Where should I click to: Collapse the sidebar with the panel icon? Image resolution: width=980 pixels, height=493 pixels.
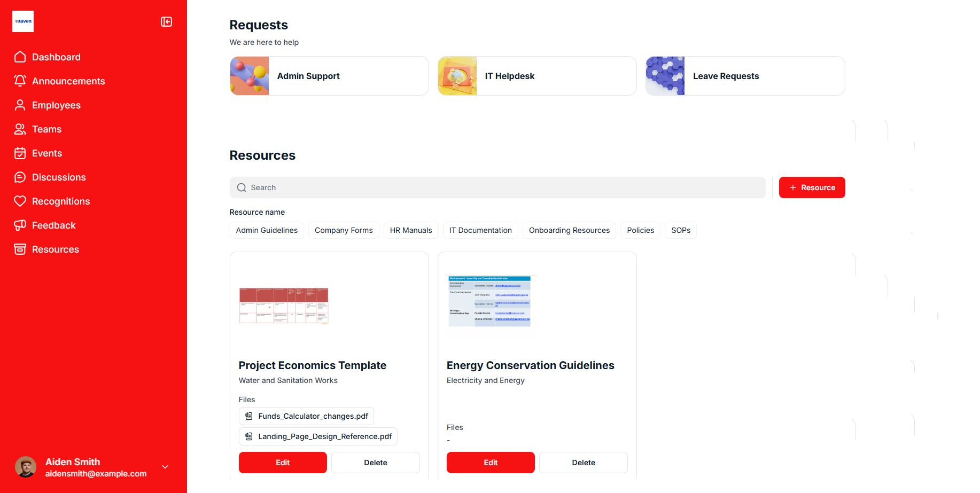[166, 22]
